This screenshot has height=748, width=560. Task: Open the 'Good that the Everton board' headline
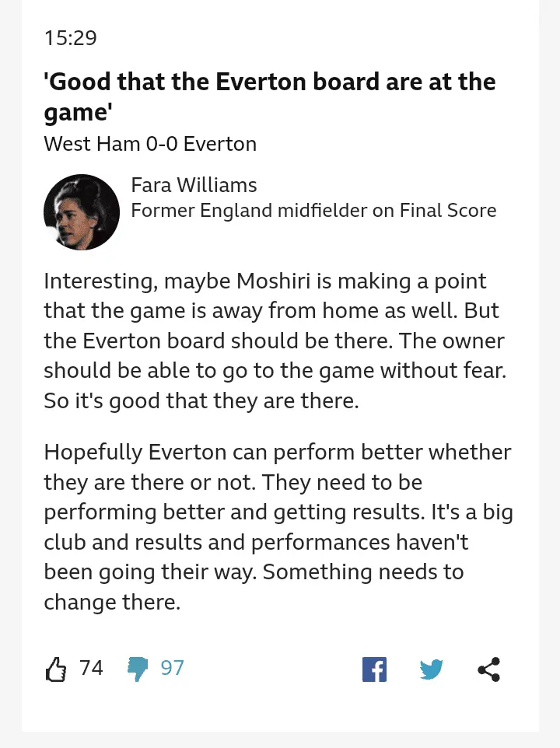click(269, 96)
